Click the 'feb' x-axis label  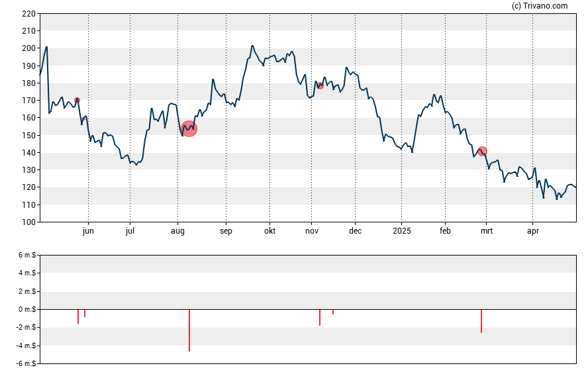pyautogui.click(x=445, y=231)
